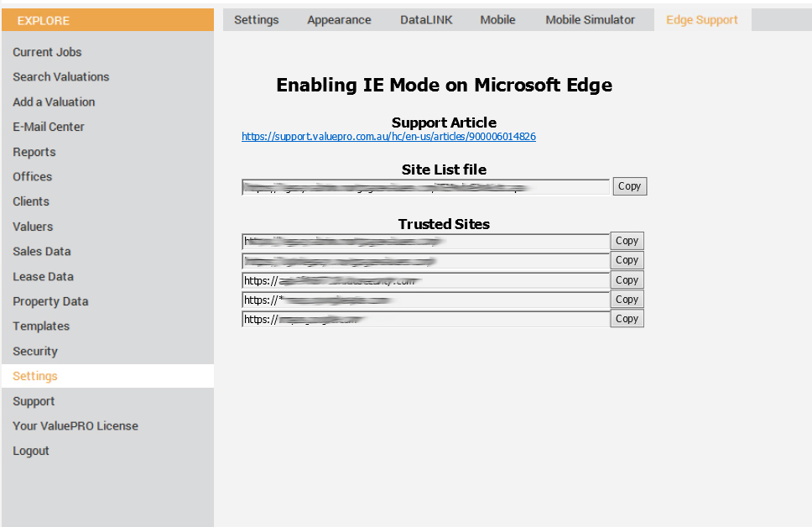Open the Settings tab
The image size is (812, 527).
pos(257,19)
